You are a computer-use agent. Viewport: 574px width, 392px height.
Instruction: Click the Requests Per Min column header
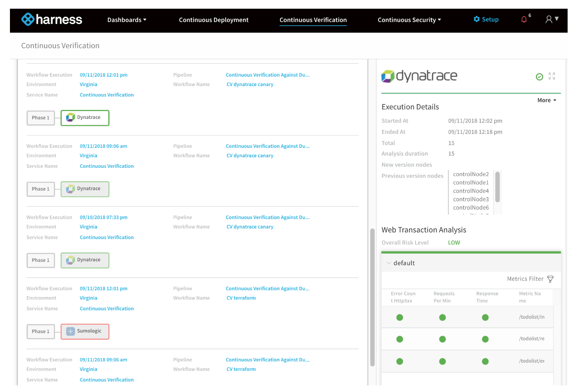(x=444, y=297)
